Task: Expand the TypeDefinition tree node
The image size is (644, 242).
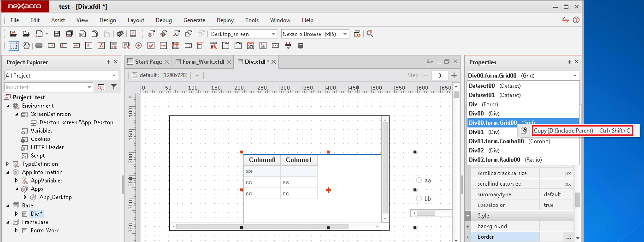Action: click(x=8, y=164)
